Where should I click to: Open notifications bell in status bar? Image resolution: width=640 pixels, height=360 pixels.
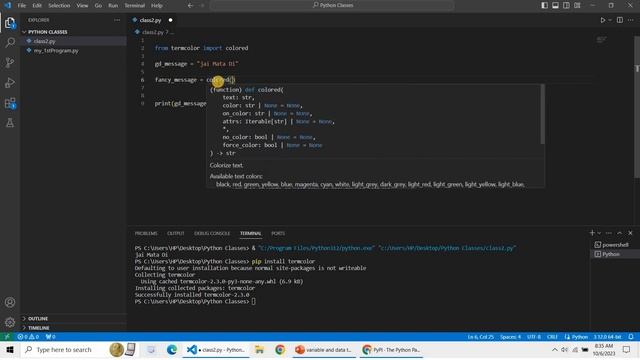631,337
